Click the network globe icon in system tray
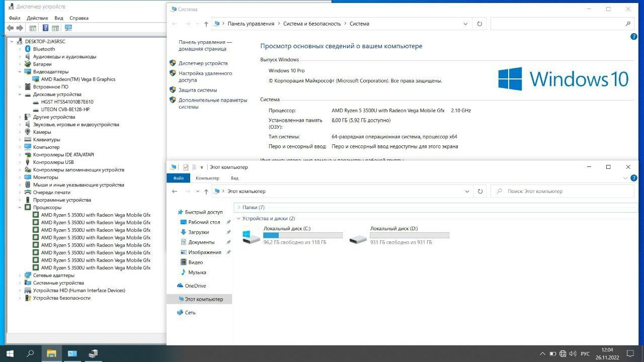Image resolution: width=644 pixels, height=362 pixels. pyautogui.click(x=563, y=354)
